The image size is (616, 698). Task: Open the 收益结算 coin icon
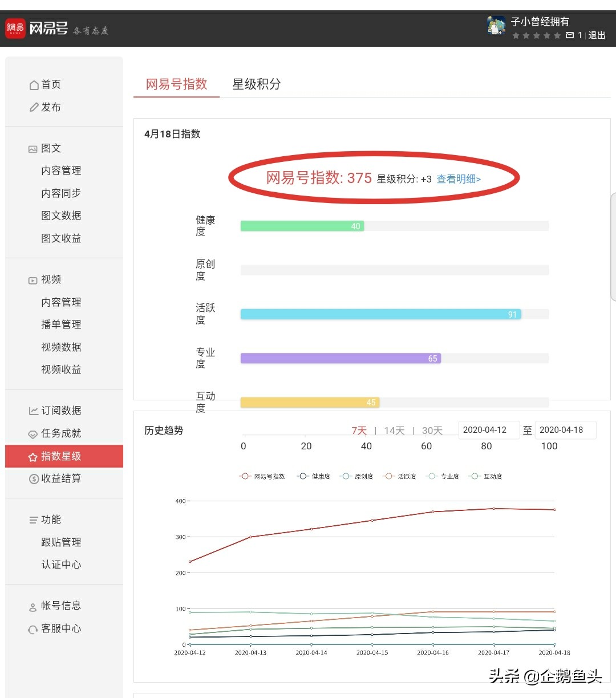pyautogui.click(x=33, y=478)
